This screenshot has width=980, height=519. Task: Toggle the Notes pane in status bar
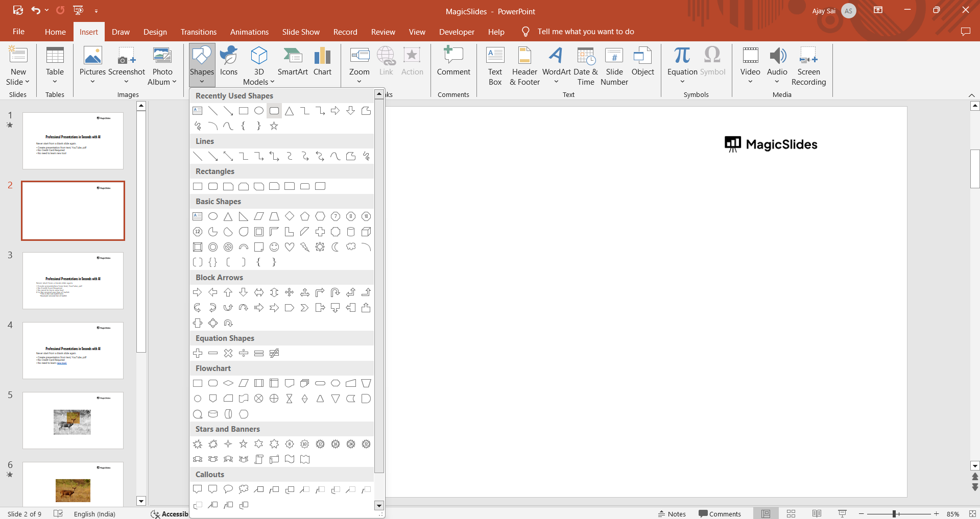672,514
